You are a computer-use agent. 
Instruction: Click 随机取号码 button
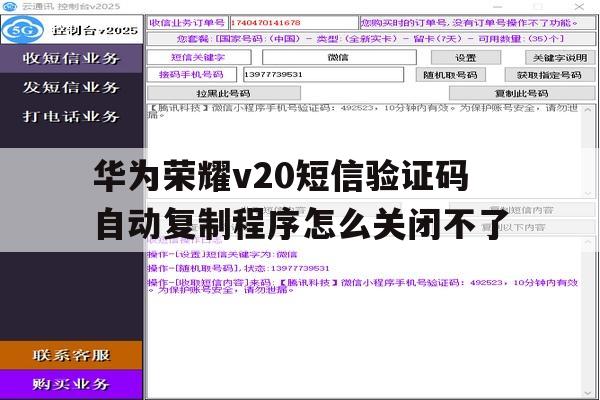[x=450, y=75]
